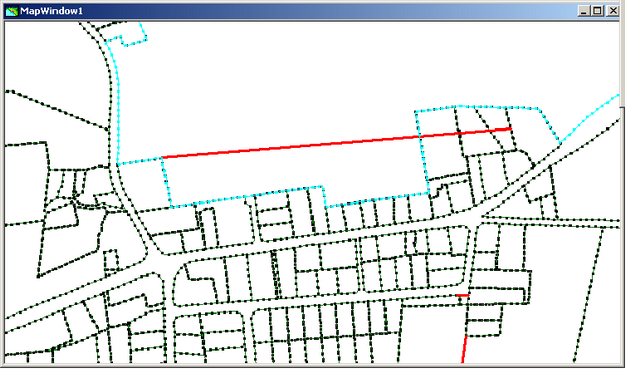The image size is (626, 369).
Task: Click the diagonal dotted road in the bottom right corner
Action: [588, 296]
